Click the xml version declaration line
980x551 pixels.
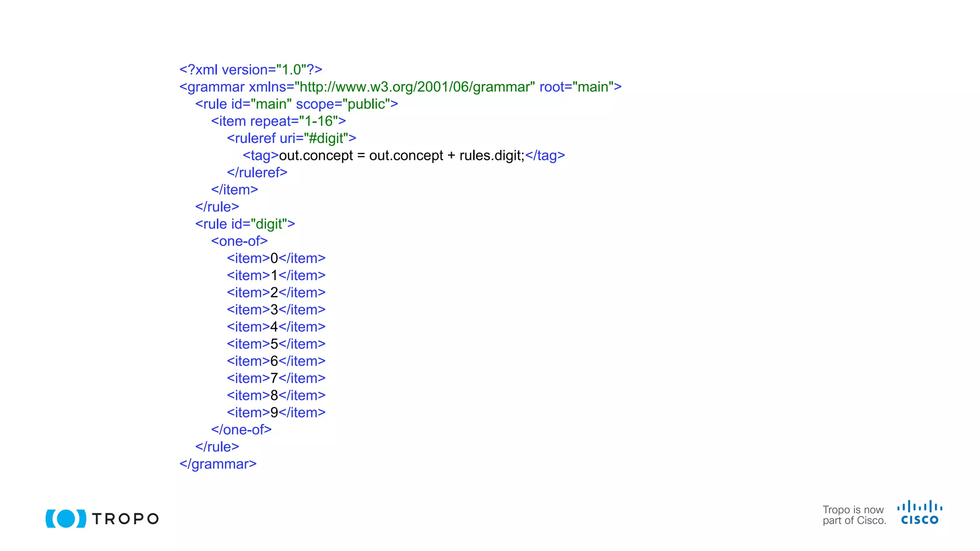click(251, 70)
